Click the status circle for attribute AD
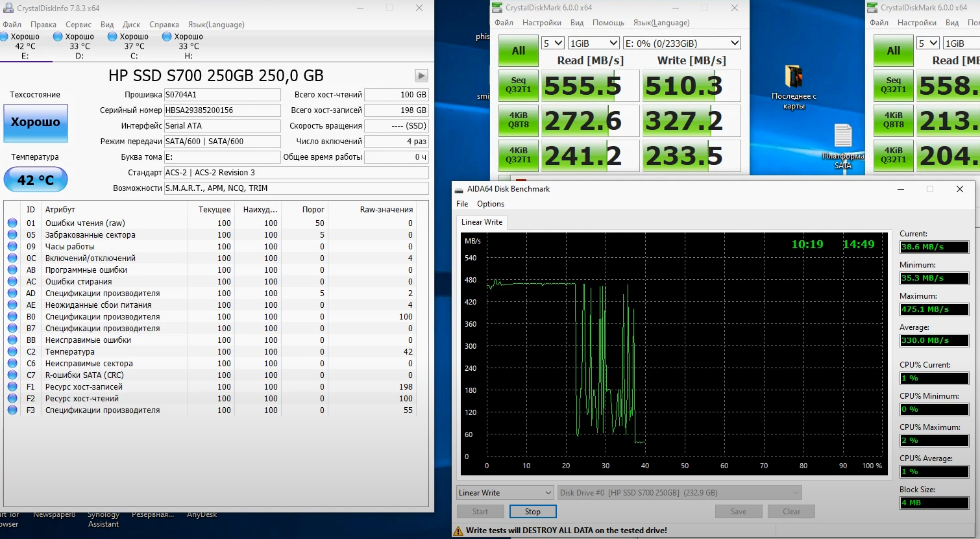 click(x=12, y=293)
